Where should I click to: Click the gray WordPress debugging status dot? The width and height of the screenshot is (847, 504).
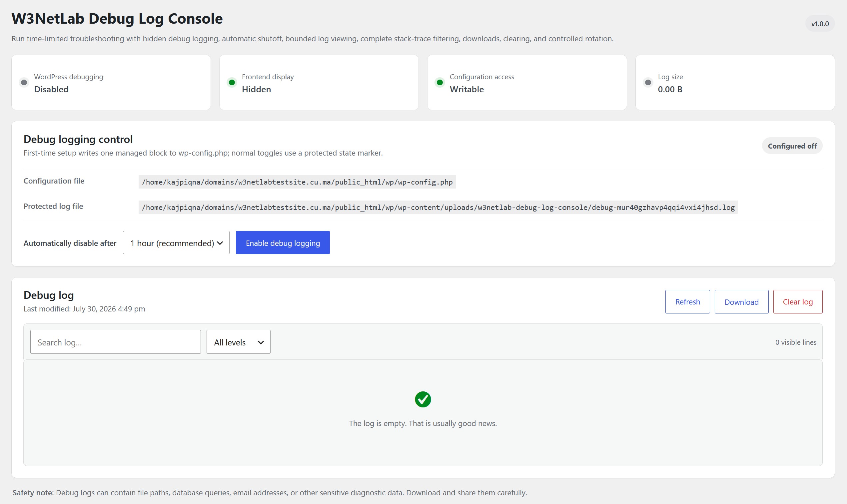coord(24,83)
